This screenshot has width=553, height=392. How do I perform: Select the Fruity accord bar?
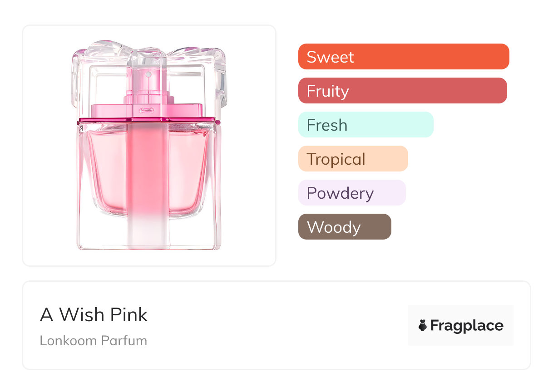(x=402, y=91)
